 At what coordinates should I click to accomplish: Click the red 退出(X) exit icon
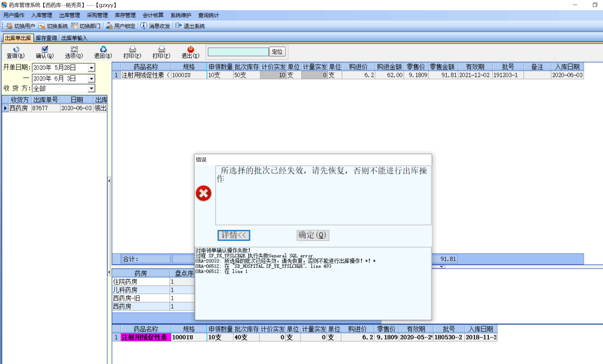pyautogui.click(x=190, y=50)
